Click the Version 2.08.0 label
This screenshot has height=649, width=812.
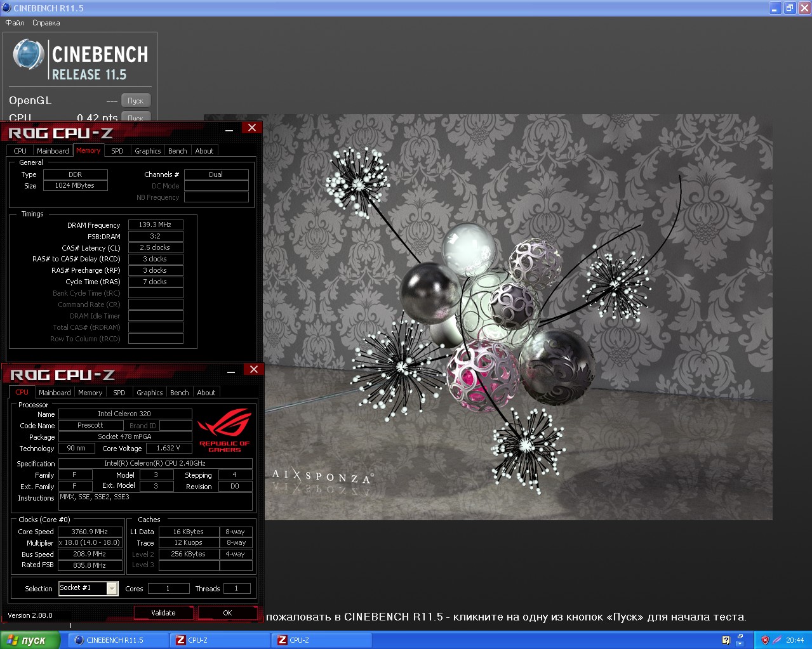tap(30, 615)
